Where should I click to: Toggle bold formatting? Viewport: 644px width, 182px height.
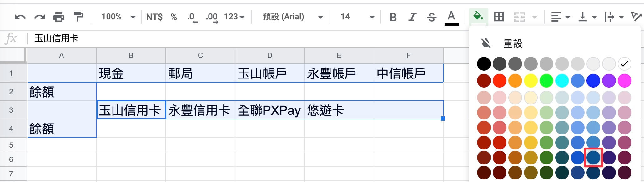[393, 17]
